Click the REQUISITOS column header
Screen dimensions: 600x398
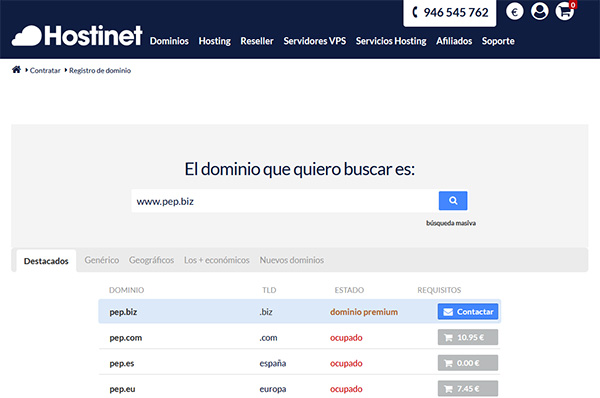point(439,290)
